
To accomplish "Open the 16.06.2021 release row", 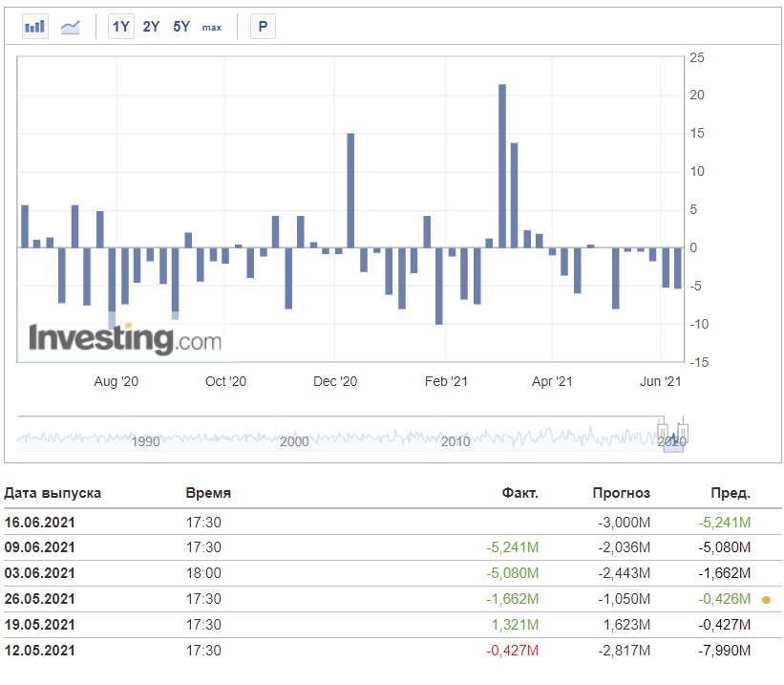I will click(392, 523).
